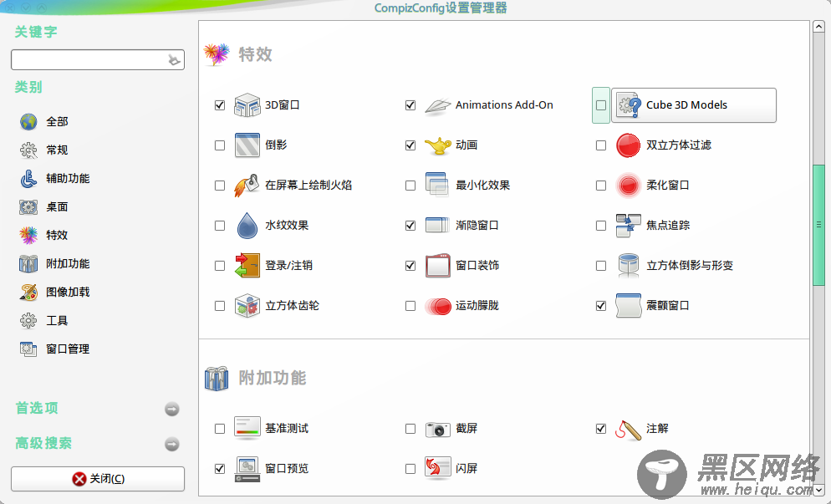Disable the 注解 checkbox

[x=601, y=429]
